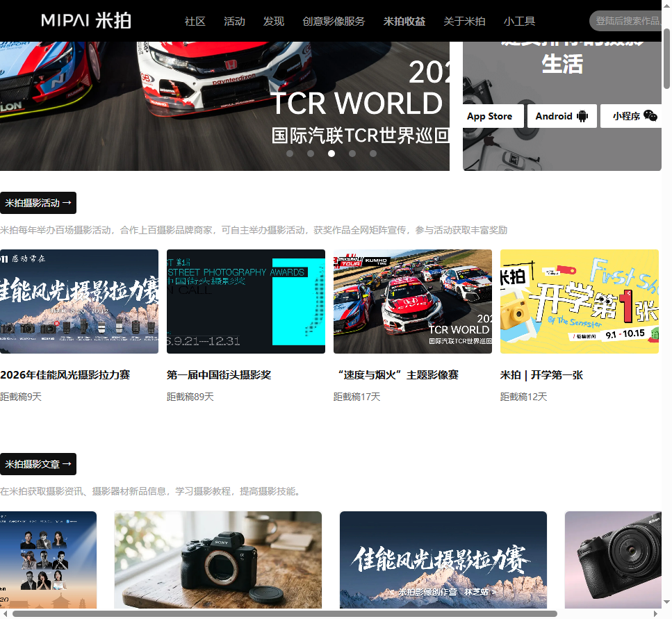Open the 佳能风光摄影拉力赛 activity thumbnail
672x619 pixels.
[x=79, y=302]
